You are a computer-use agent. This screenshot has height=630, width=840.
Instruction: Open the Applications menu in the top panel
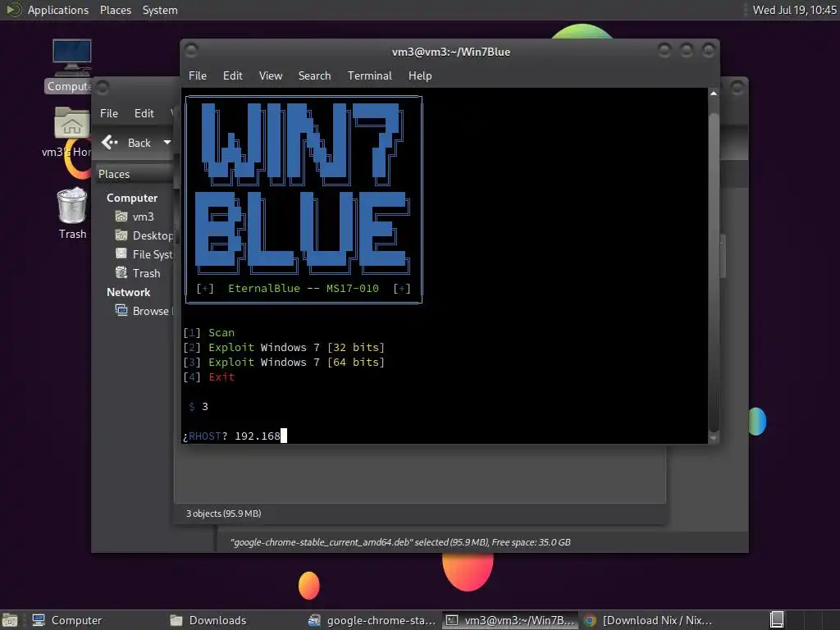58,10
